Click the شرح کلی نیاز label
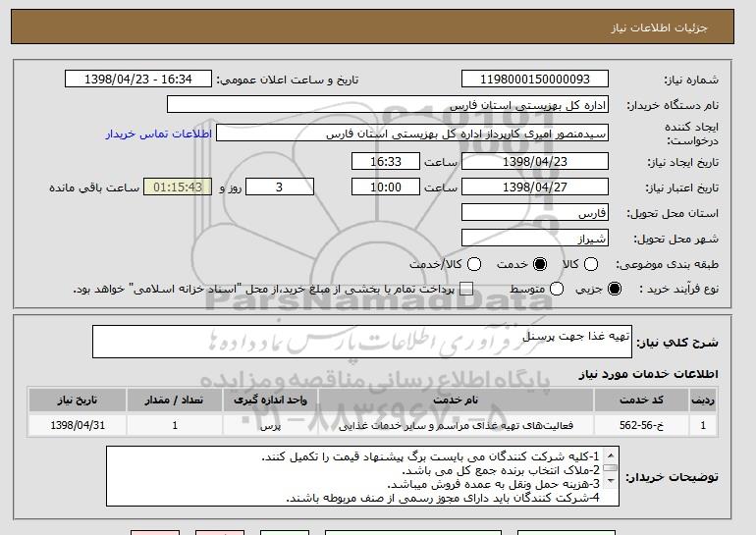The image size is (756, 535). pyautogui.click(x=677, y=343)
